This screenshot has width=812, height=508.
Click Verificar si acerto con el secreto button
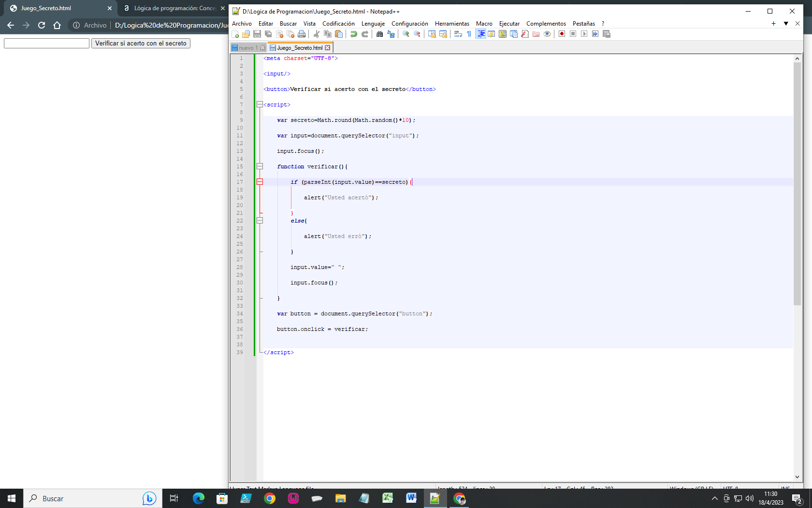click(141, 43)
